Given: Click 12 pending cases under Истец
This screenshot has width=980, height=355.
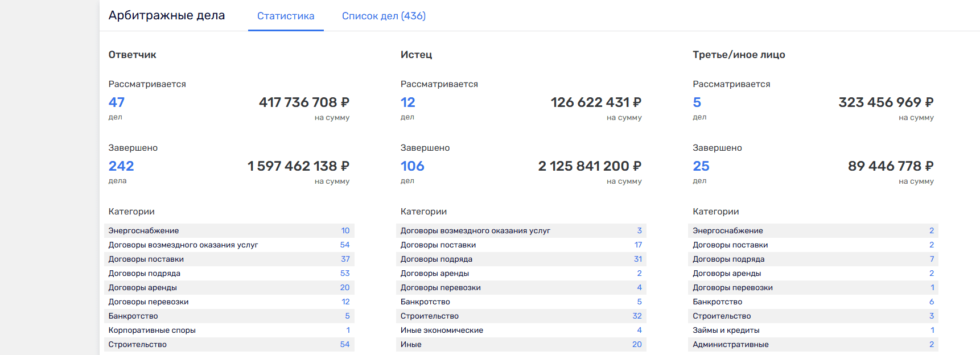Looking at the screenshot, I should point(408,102).
